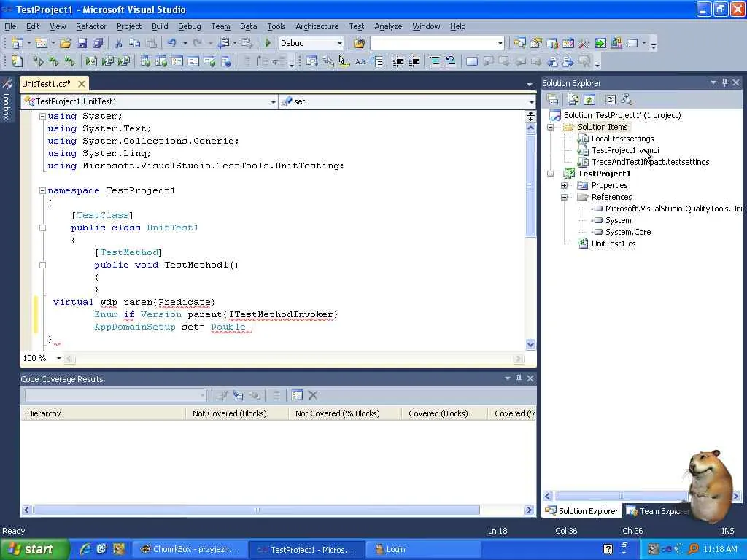Click the New Project toolbar icon
The image size is (747, 560).
tap(18, 43)
